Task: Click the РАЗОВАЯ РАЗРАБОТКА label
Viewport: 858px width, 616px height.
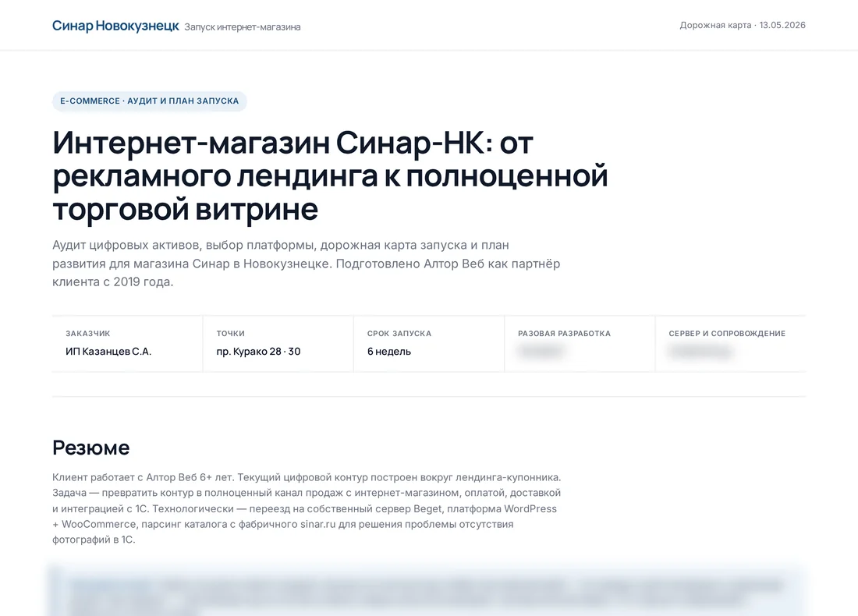Action: point(564,333)
